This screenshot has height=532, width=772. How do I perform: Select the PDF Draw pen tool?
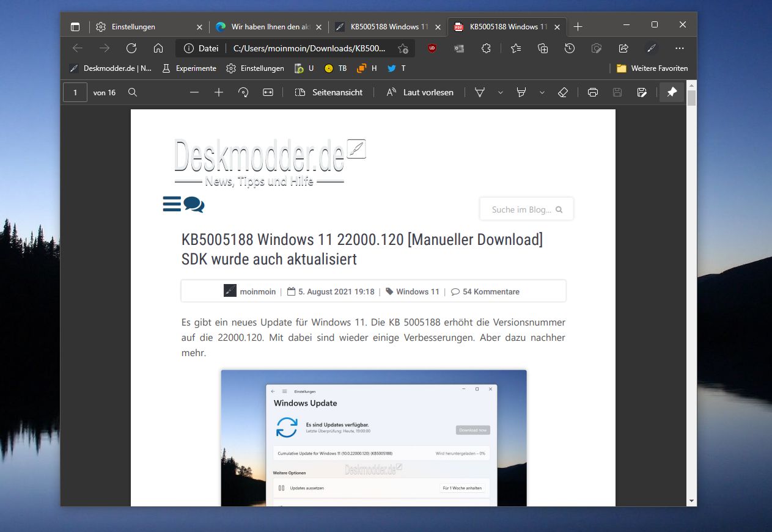(480, 92)
